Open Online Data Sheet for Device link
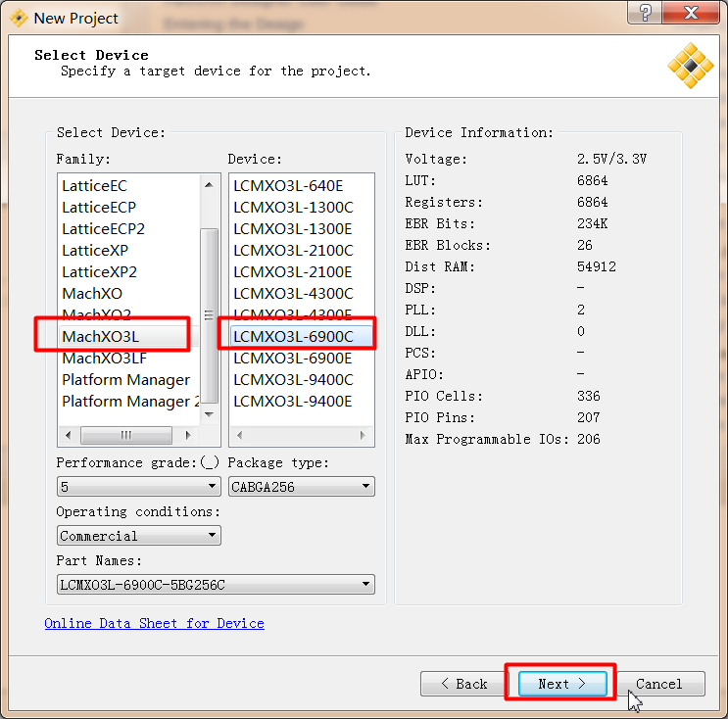The height and width of the screenshot is (719, 728). [154, 623]
